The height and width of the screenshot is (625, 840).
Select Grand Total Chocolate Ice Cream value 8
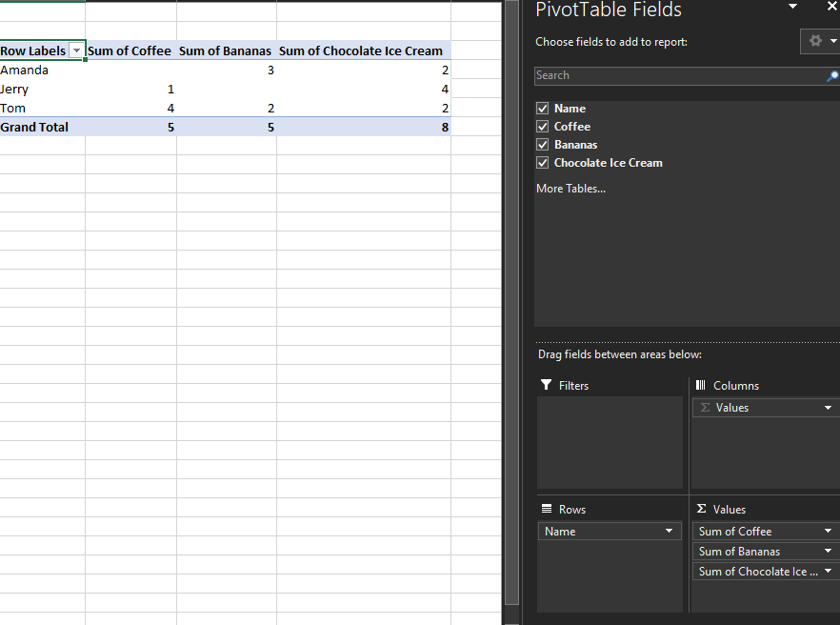pos(364,127)
